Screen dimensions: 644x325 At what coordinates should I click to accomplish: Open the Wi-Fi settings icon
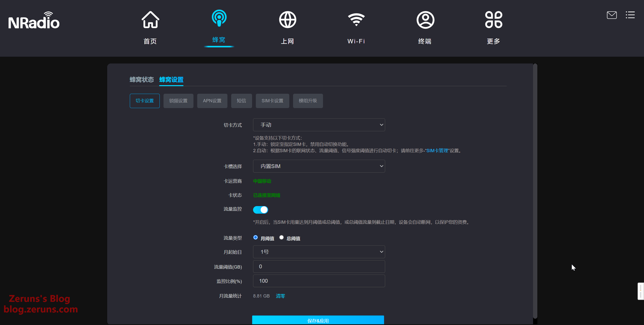point(356,20)
